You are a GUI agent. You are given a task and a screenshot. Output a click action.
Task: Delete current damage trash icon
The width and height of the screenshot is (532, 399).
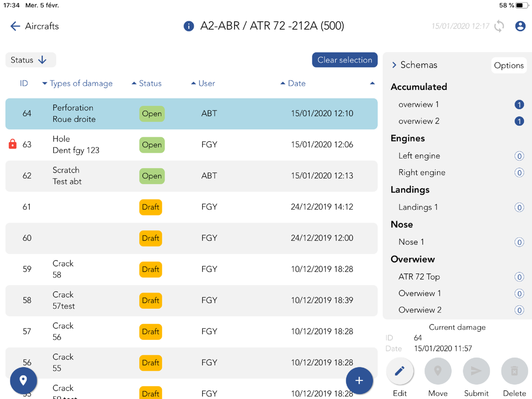point(514,371)
